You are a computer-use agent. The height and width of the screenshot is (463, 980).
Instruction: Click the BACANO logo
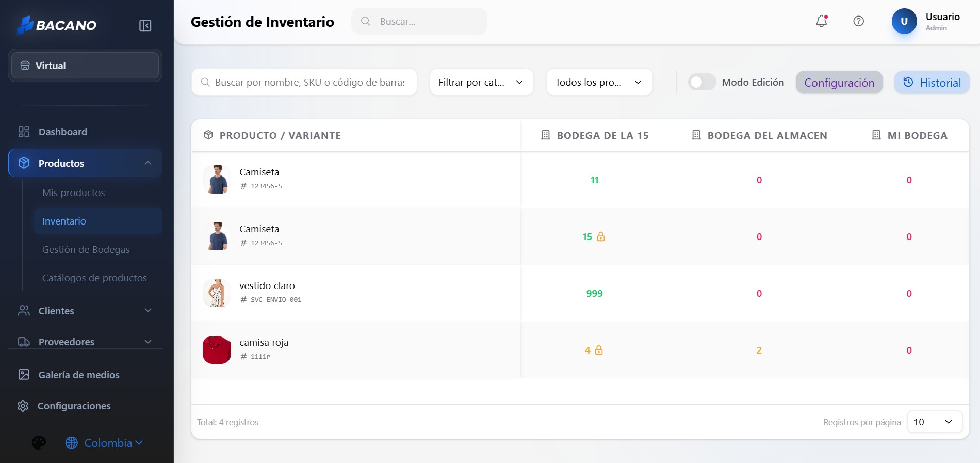(x=56, y=25)
